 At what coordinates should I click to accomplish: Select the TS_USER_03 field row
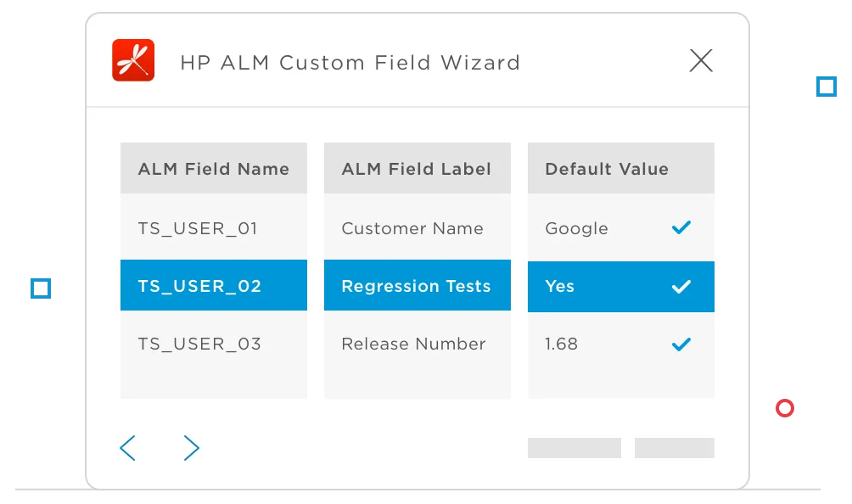coord(199,344)
